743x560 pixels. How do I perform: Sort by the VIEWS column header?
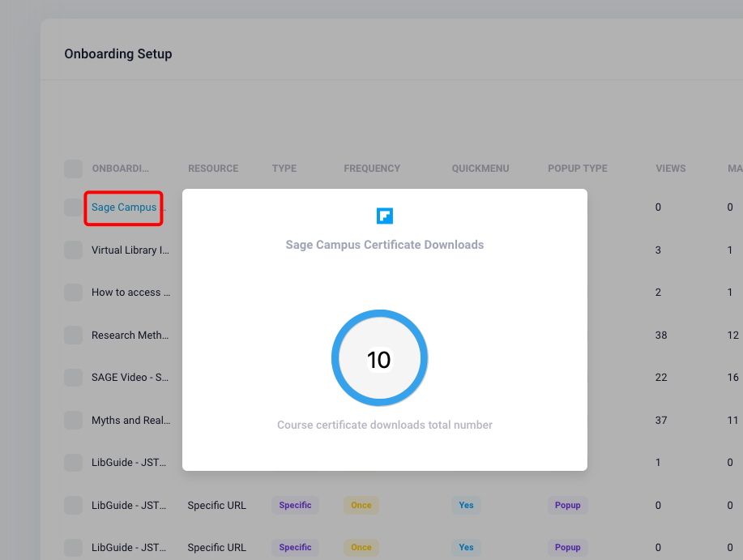671,169
